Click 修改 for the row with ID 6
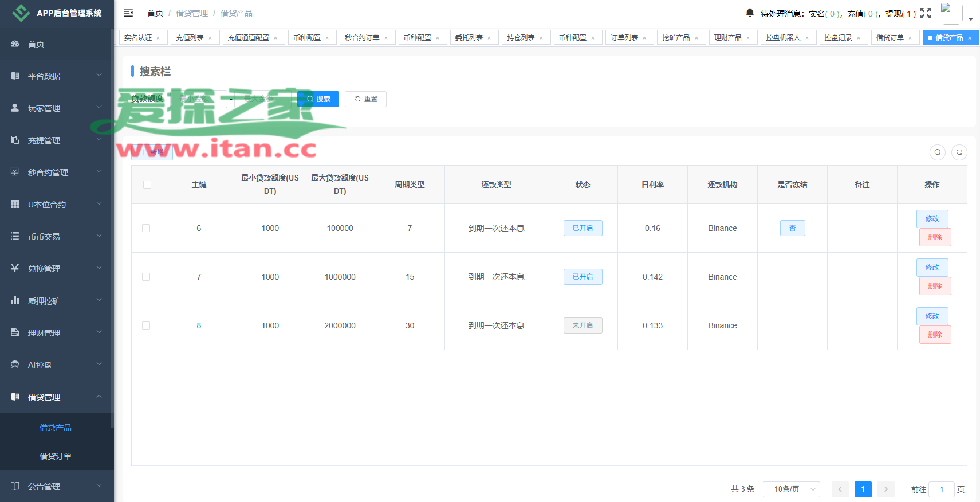The height and width of the screenshot is (502, 980). (932, 218)
